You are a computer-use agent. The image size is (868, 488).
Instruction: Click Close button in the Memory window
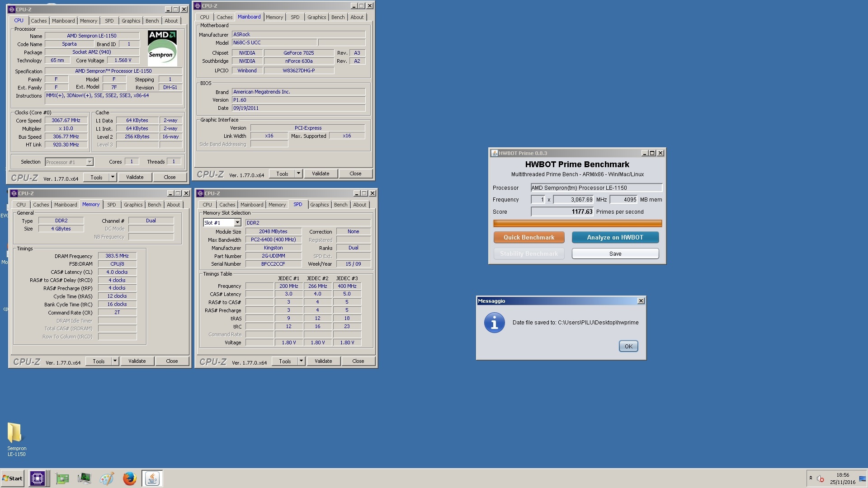(172, 361)
